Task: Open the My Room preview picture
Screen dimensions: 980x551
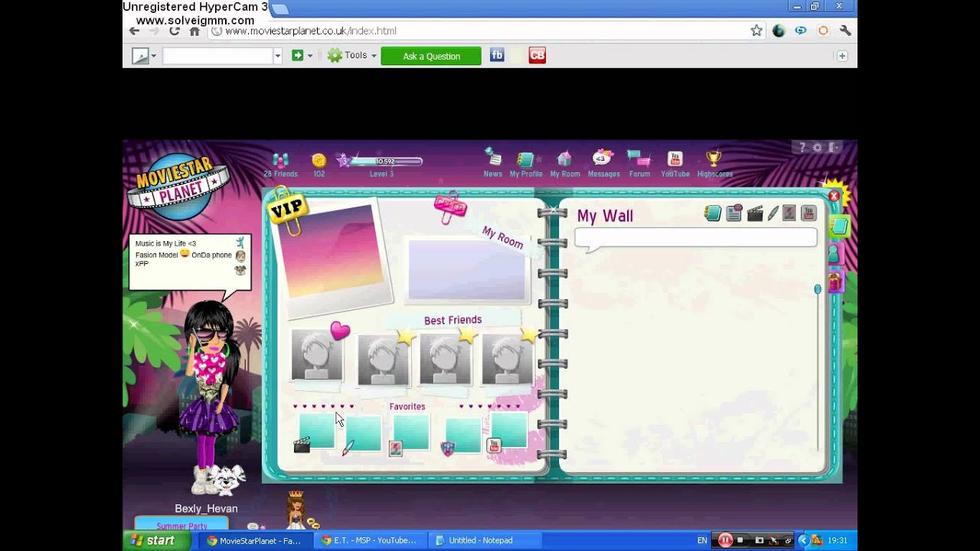Action: pyautogui.click(x=467, y=270)
